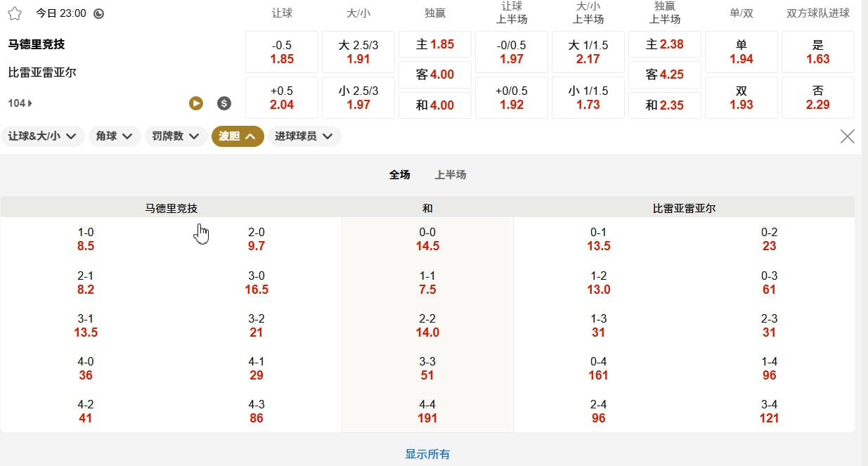Select first half 主 2.38
This screenshot has height=466, width=868.
665,44
